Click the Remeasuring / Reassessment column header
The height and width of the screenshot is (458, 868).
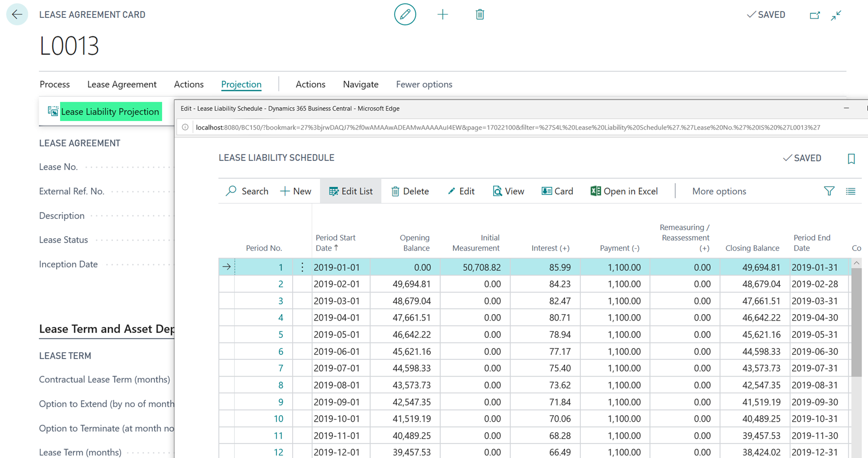684,238
